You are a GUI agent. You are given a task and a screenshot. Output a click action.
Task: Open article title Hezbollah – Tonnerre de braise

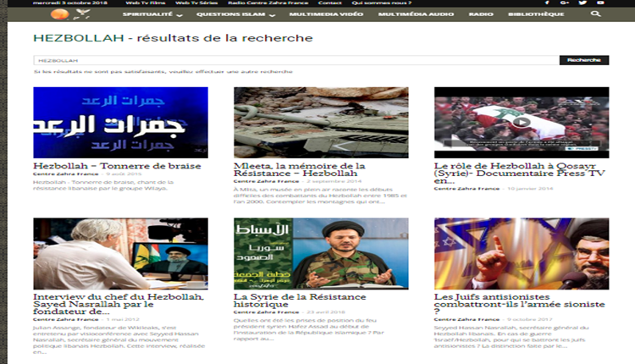[x=117, y=166]
